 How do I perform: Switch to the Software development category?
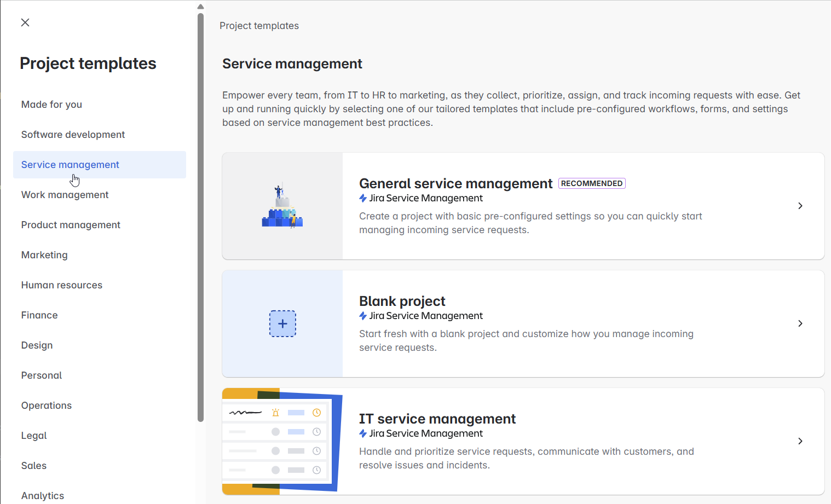[x=73, y=134]
